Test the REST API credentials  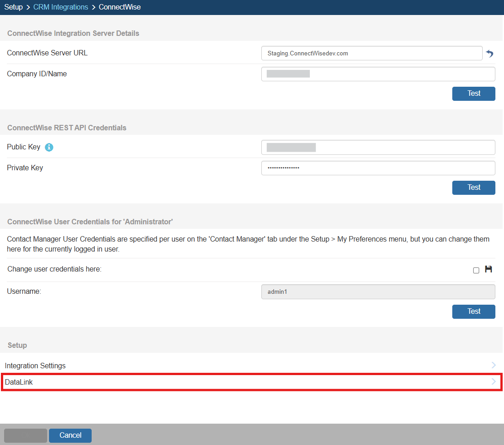[473, 188]
